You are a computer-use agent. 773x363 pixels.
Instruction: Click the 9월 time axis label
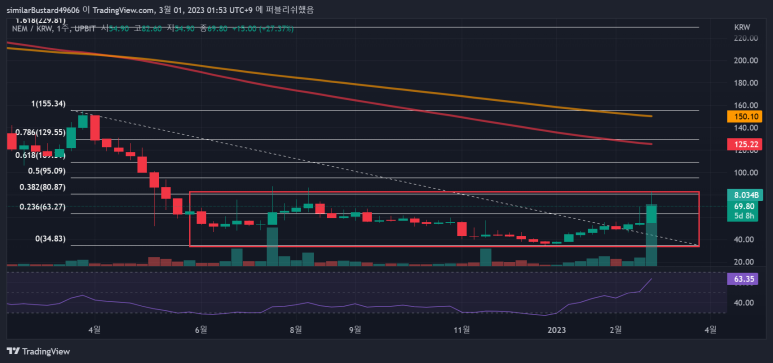tap(355, 330)
